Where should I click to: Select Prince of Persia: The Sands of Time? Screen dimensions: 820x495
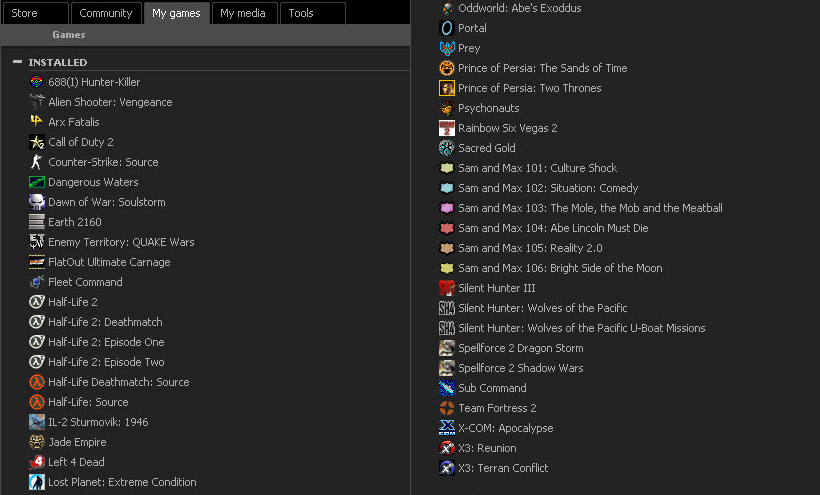[x=543, y=68]
